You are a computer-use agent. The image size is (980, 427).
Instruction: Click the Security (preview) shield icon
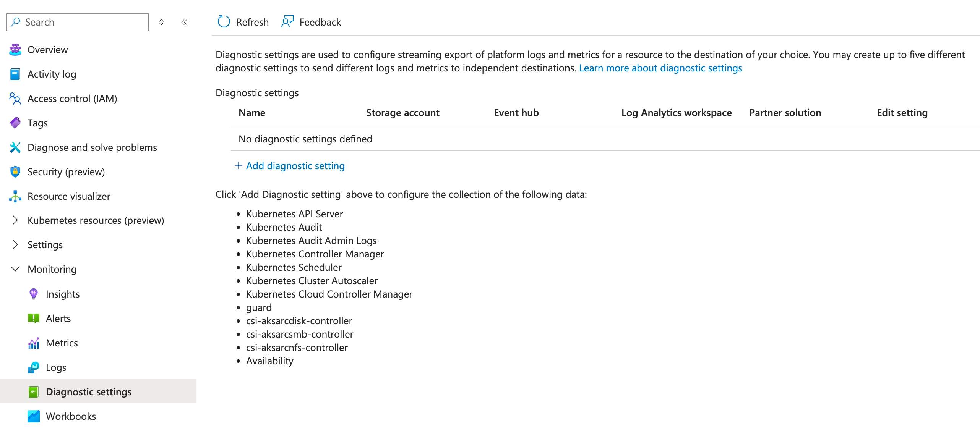15,172
